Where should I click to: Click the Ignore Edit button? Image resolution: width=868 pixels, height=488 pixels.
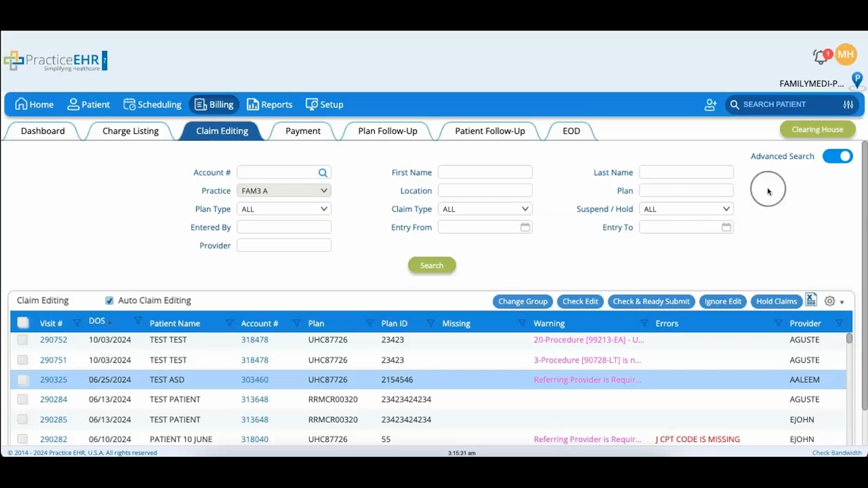point(723,302)
